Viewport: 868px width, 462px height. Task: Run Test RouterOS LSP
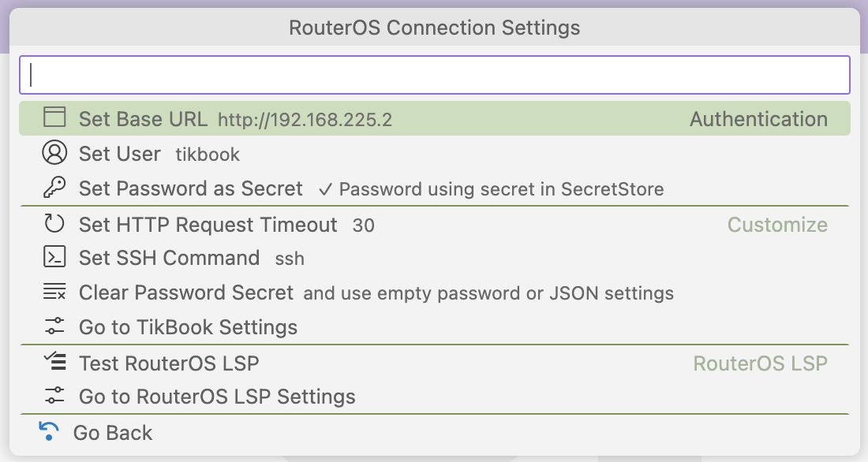[x=435, y=363]
